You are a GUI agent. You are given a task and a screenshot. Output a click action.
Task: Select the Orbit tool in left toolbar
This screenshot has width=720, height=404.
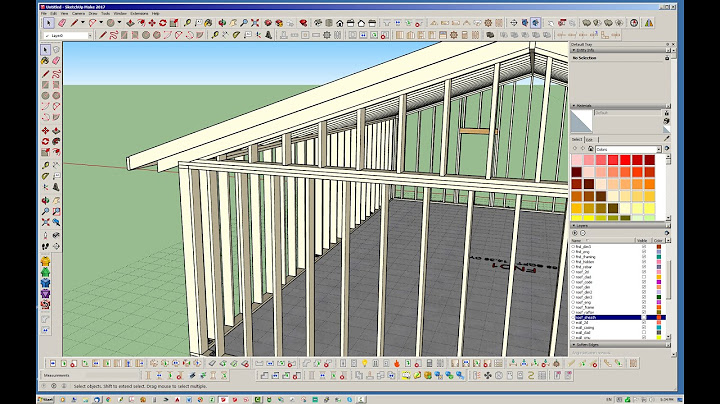click(45, 201)
